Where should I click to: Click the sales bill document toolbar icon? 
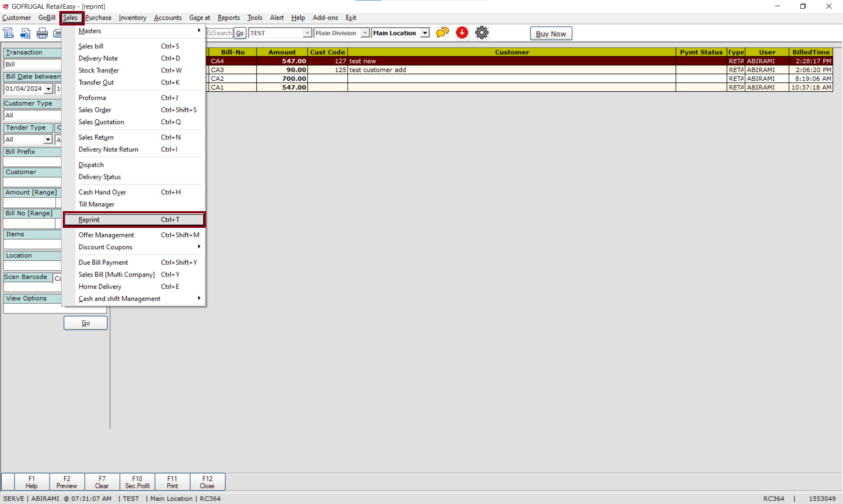click(x=8, y=33)
